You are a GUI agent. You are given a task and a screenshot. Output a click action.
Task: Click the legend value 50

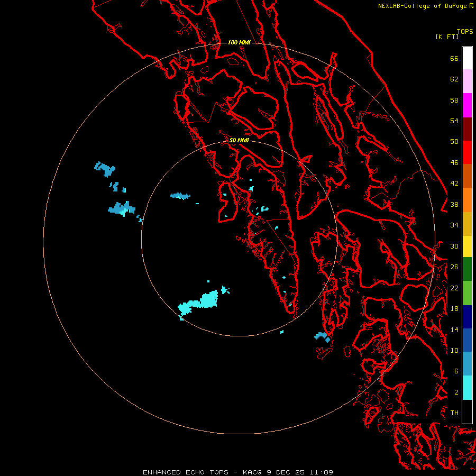pos(454,142)
